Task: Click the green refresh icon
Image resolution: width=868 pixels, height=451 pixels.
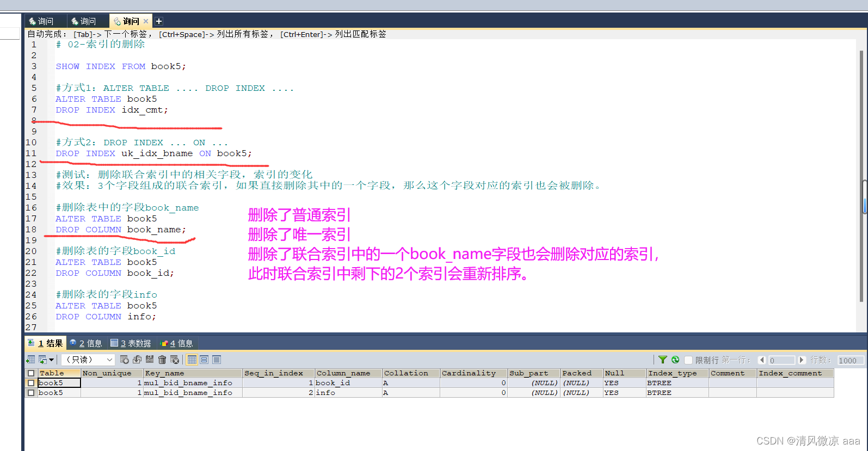Action: [675, 360]
